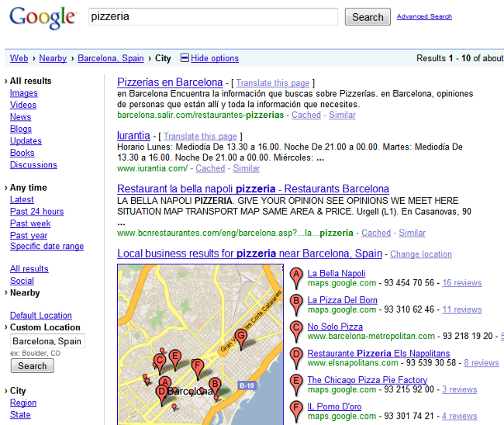Image resolution: width=504 pixels, height=425 pixels.
Task: Filter results by Videos
Action: (23, 105)
